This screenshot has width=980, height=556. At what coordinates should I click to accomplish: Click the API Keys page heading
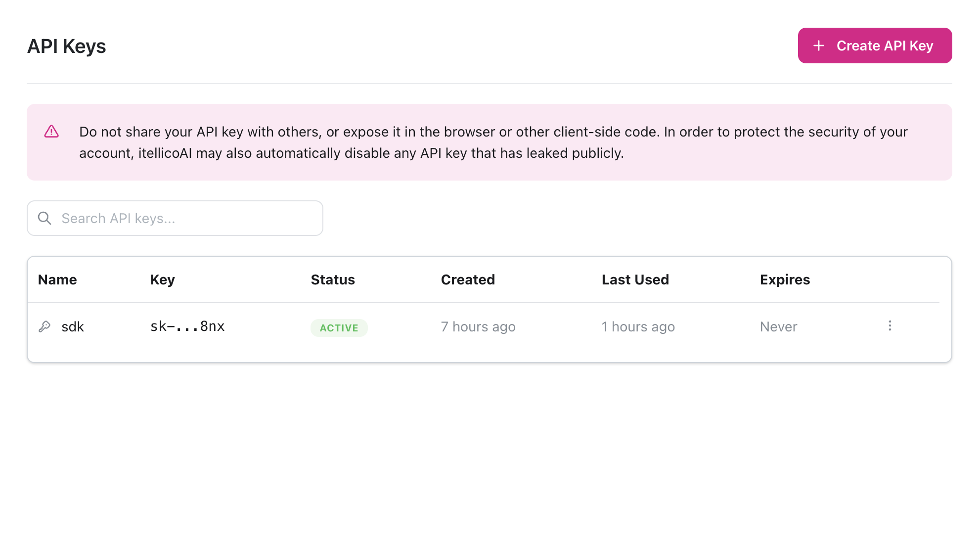click(x=67, y=46)
